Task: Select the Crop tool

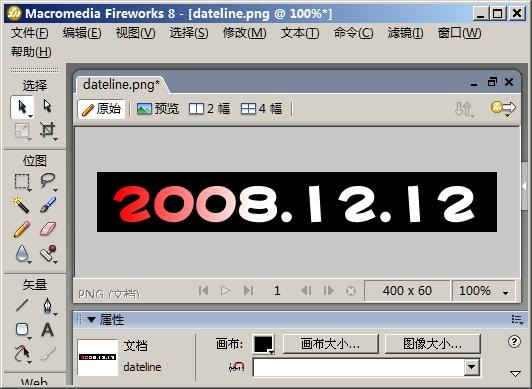Action: [48, 130]
